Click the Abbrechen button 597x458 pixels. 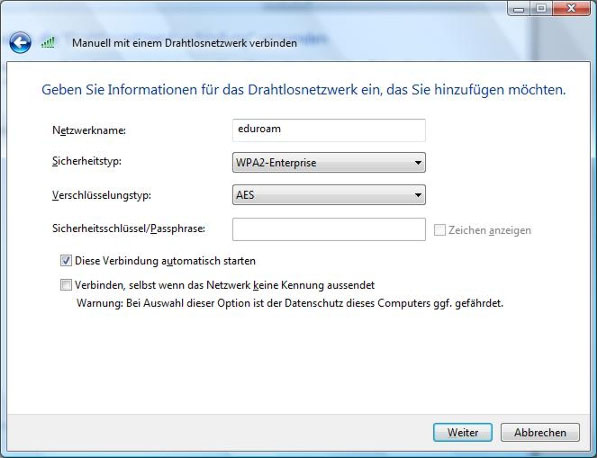coord(540,432)
